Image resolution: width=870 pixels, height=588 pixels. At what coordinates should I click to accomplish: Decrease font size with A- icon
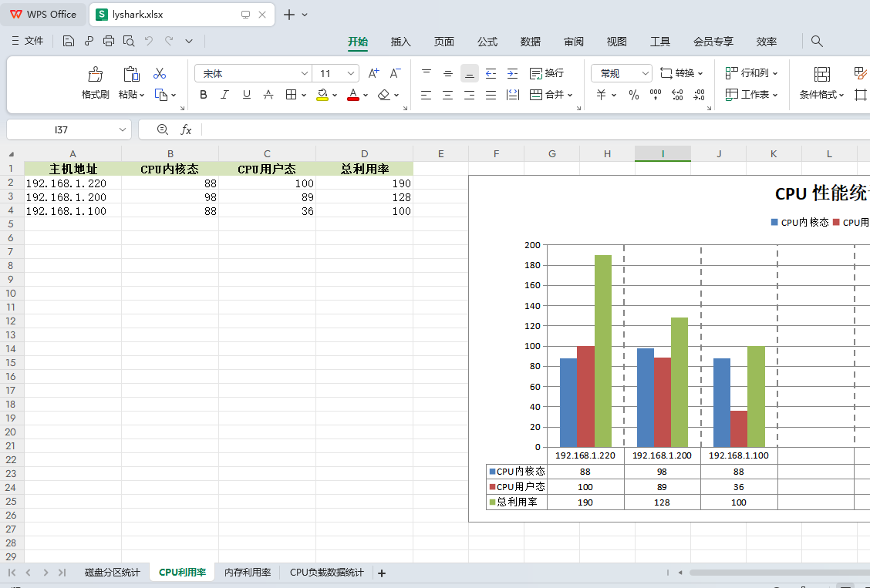tap(395, 73)
